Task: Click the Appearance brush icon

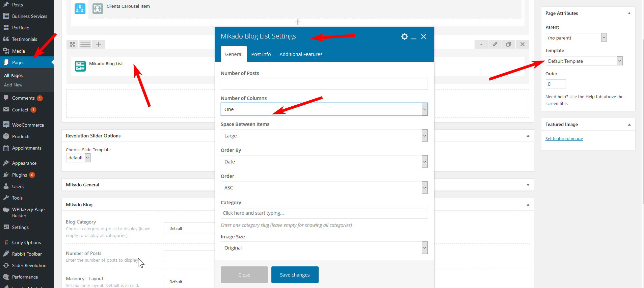Action: [6, 163]
